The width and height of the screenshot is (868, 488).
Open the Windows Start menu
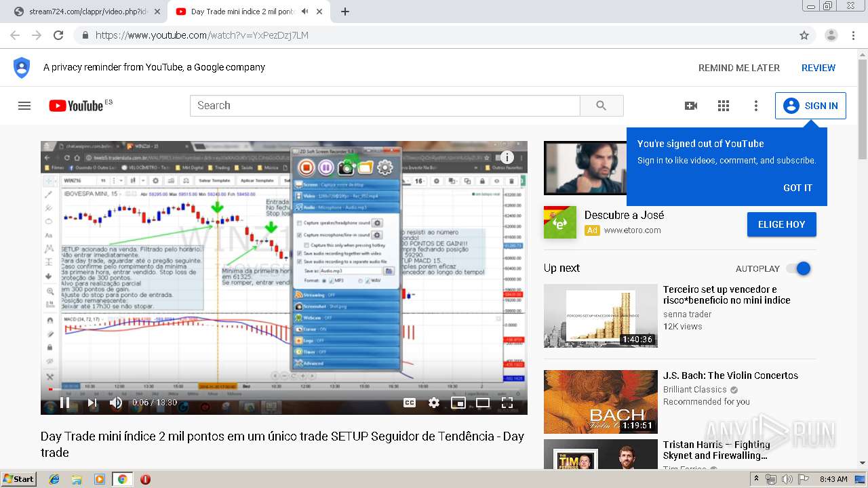click(x=18, y=479)
